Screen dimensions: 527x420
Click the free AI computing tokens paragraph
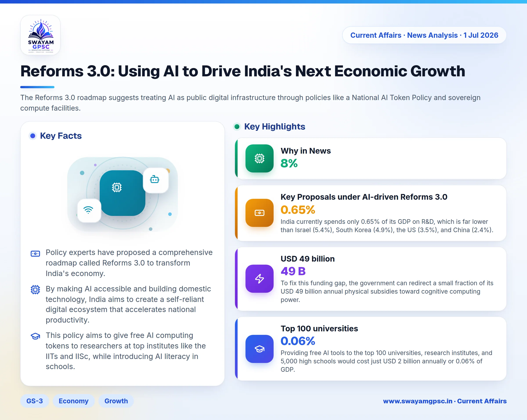pos(126,351)
